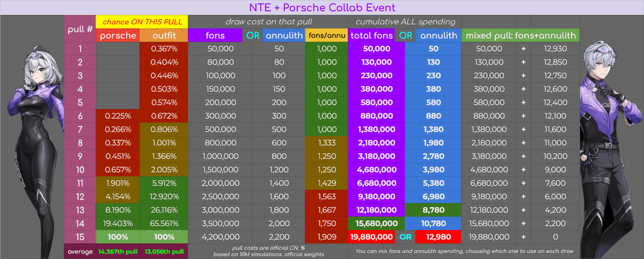Select the cumulative annulith cell 1,980
The image size is (644, 259).
tap(434, 143)
